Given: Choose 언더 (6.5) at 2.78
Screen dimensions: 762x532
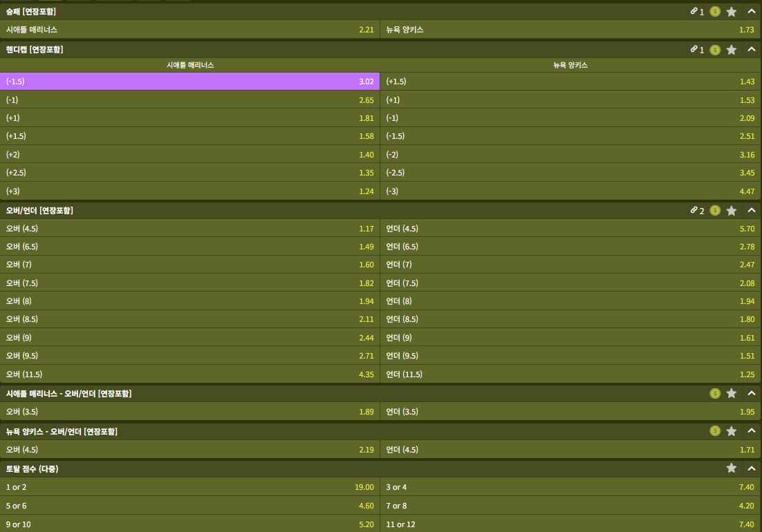Looking at the screenshot, I should click(570, 246).
